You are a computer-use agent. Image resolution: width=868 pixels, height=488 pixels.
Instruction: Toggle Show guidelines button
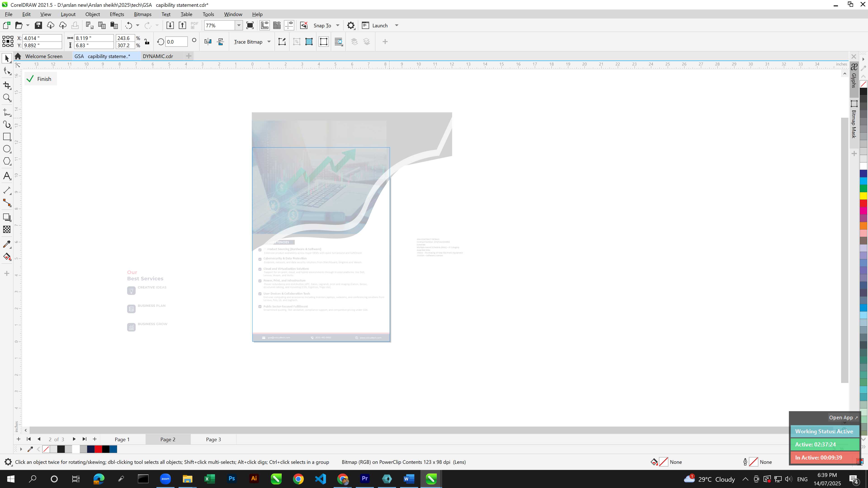pyautogui.click(x=289, y=25)
